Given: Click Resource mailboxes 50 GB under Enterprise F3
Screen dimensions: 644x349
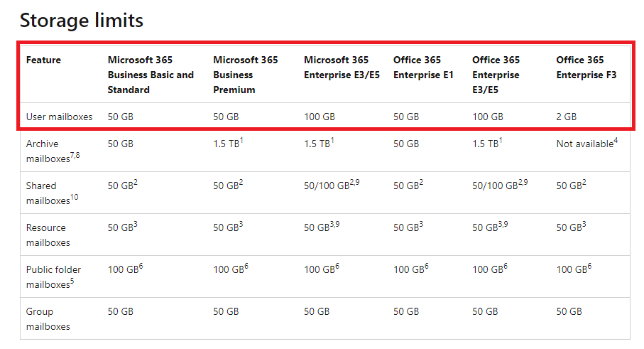Looking at the screenshot, I should [x=572, y=227].
